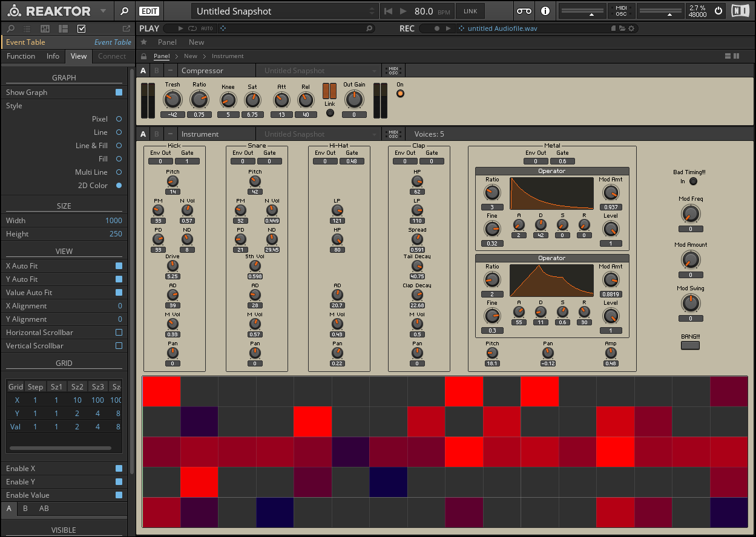Select the properties checkbox icon in side pane
The image size is (756, 537).
[x=82, y=28]
